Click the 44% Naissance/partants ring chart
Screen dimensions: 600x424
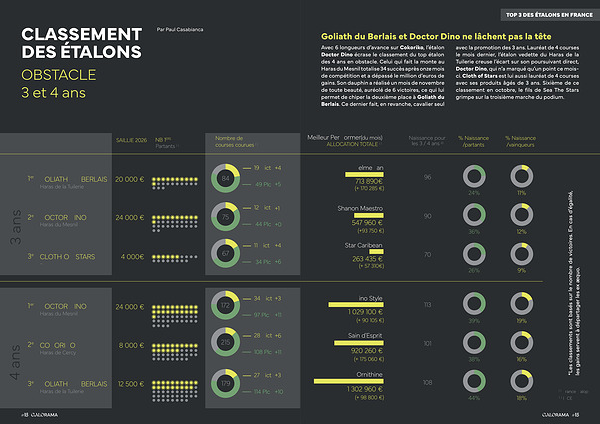(474, 381)
